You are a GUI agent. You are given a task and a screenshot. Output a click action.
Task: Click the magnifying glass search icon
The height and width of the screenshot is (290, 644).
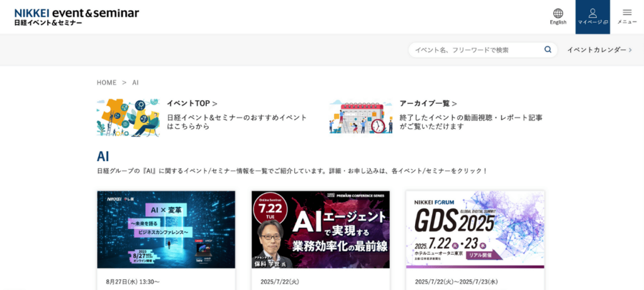(x=548, y=50)
